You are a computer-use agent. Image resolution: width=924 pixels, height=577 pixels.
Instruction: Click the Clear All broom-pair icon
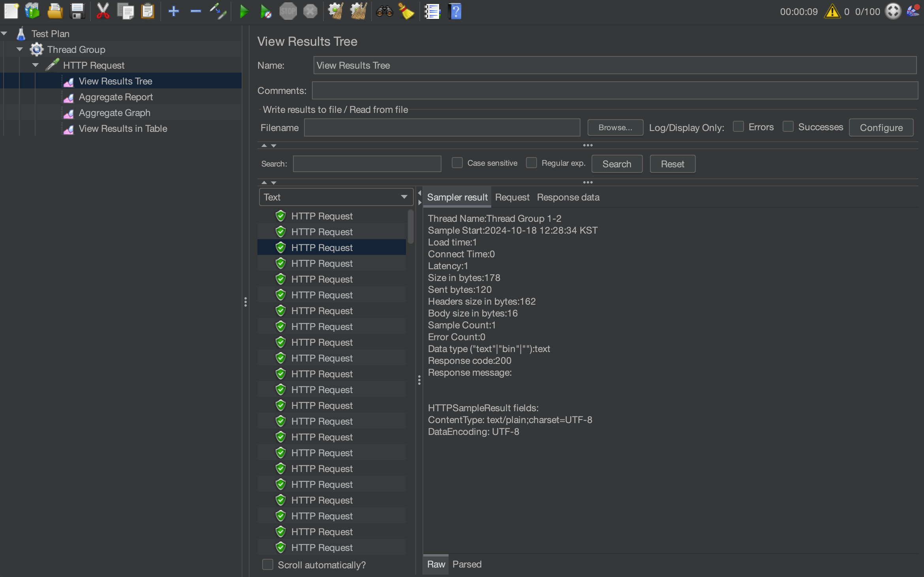pos(358,11)
